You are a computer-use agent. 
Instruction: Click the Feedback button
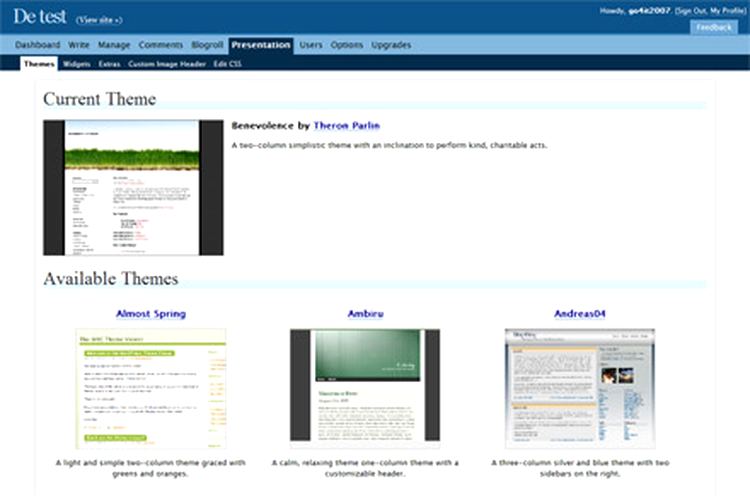click(x=714, y=27)
